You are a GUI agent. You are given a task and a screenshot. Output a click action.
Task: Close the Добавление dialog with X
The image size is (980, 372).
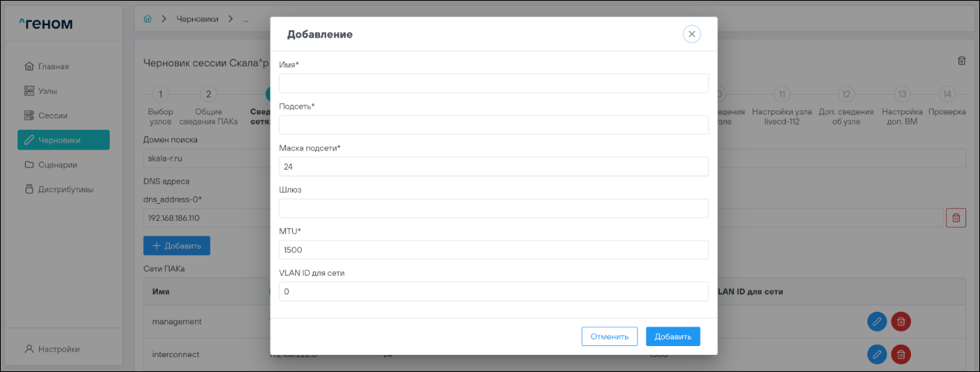click(x=692, y=34)
